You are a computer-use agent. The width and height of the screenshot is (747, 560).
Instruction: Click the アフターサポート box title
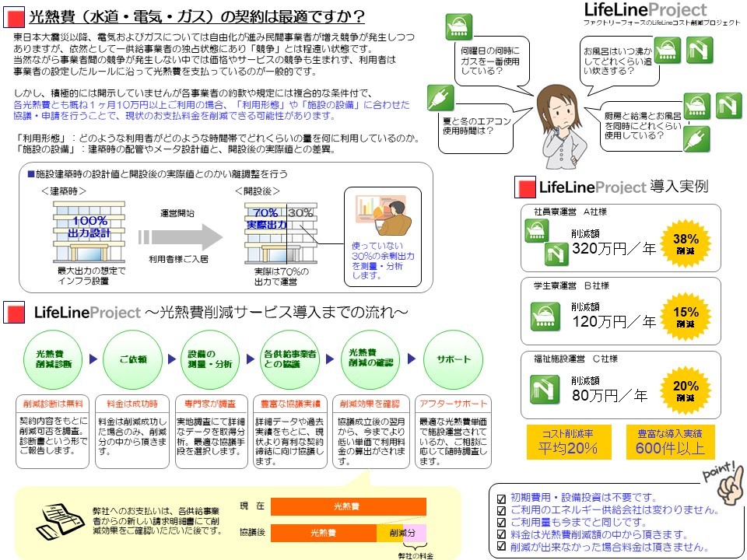(x=453, y=404)
